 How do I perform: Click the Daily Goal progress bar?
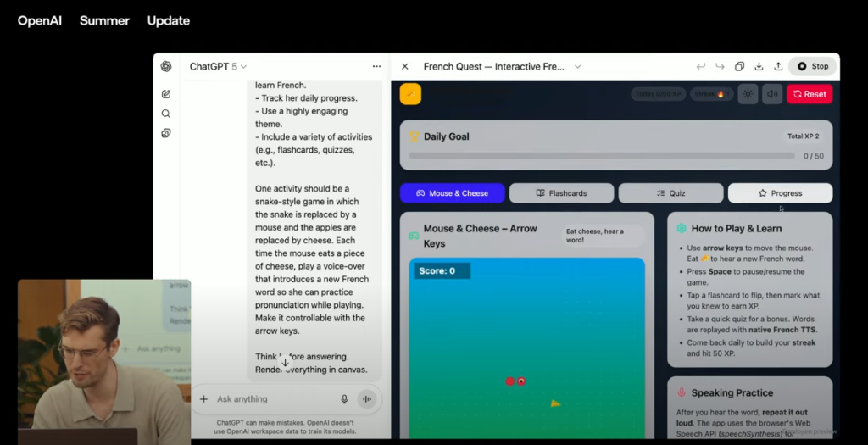coord(602,156)
